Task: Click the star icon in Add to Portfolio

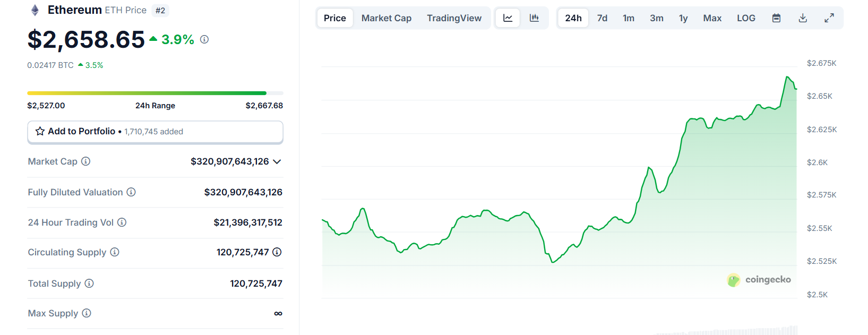Action: [40, 131]
